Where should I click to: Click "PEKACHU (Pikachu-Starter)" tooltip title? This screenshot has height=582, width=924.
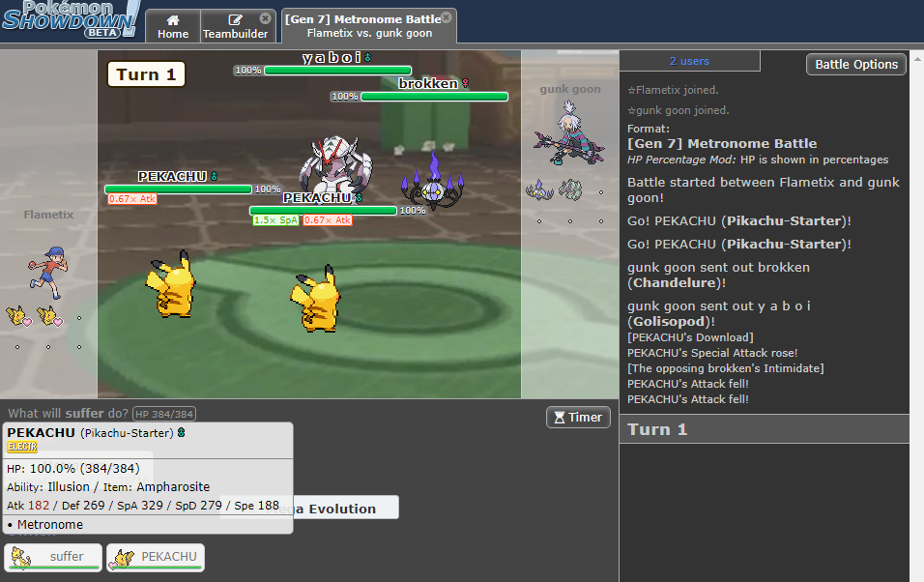pyautogui.click(x=90, y=433)
